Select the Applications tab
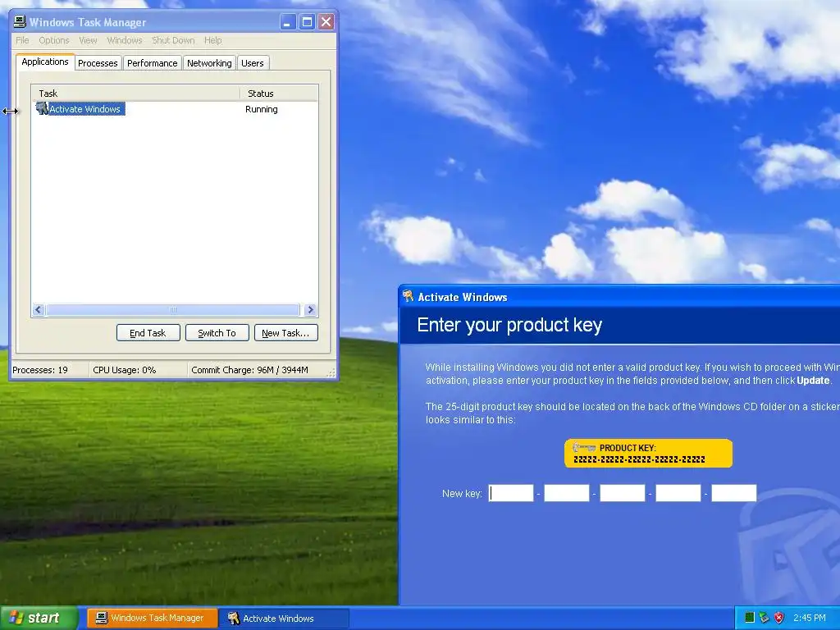840x630 pixels. [45, 62]
